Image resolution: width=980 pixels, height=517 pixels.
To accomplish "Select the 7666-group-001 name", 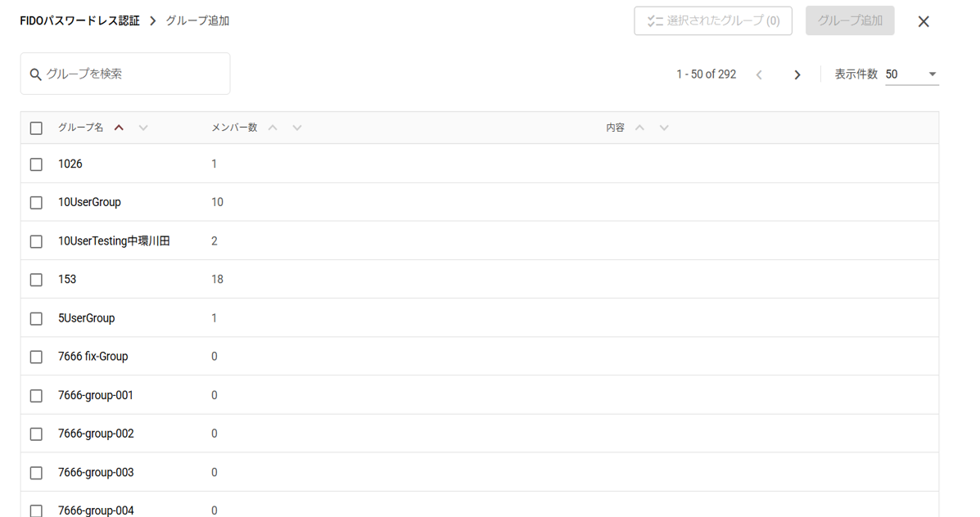I will (x=96, y=395).
